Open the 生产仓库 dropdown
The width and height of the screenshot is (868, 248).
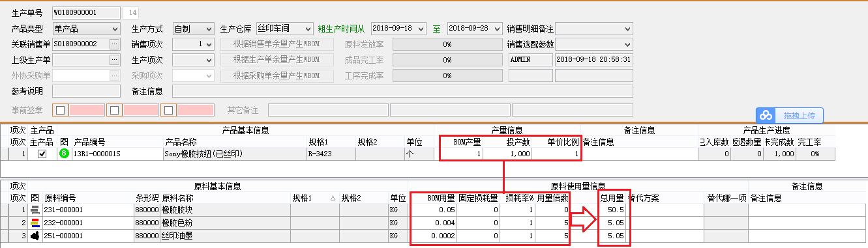pos(308,29)
